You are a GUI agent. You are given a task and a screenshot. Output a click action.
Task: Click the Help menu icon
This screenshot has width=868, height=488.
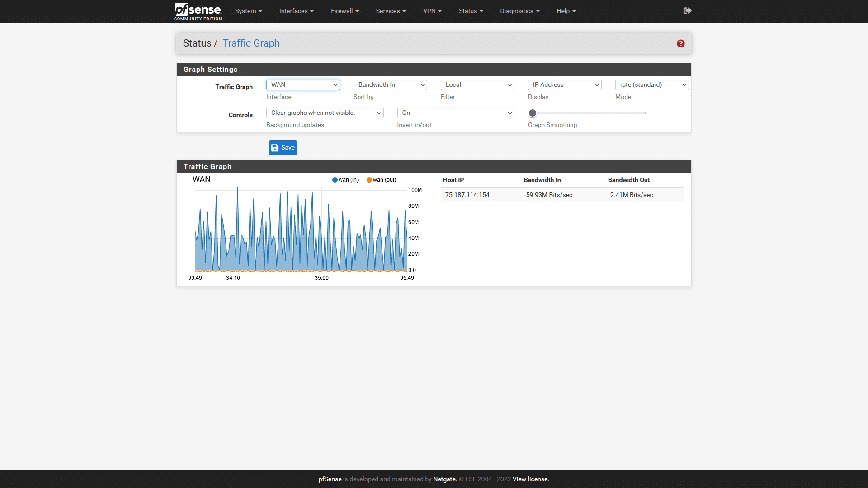566,11
